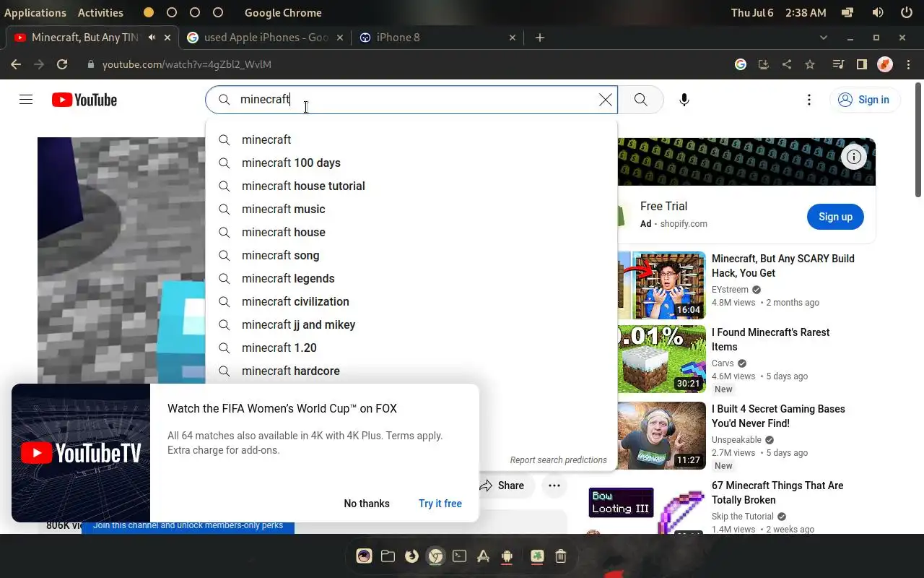Select first workspace indicator dot
Image resolution: width=924 pixels, height=578 pixels.
tap(148, 12)
